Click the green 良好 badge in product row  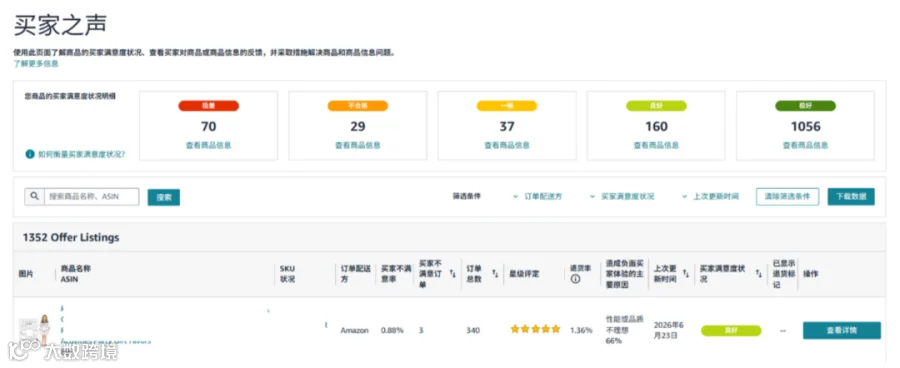[731, 331]
